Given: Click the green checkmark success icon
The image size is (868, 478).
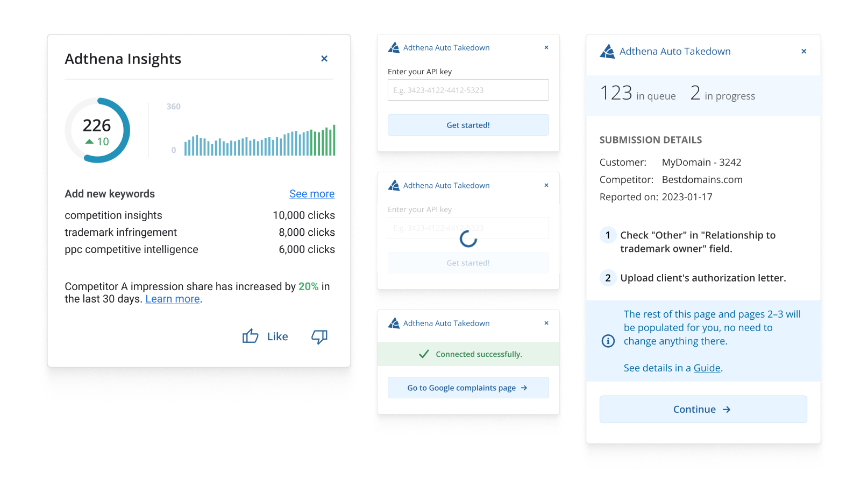Looking at the screenshot, I should (424, 354).
